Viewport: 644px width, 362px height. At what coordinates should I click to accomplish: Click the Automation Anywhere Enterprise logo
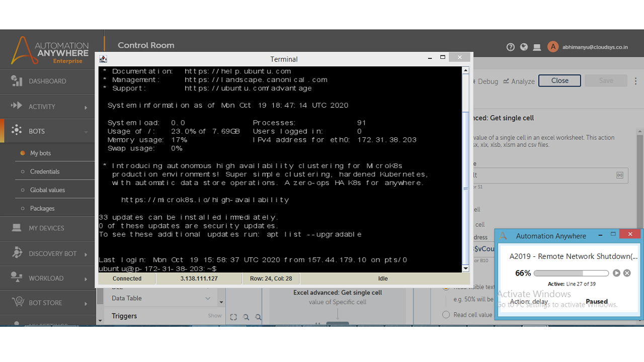49,50
